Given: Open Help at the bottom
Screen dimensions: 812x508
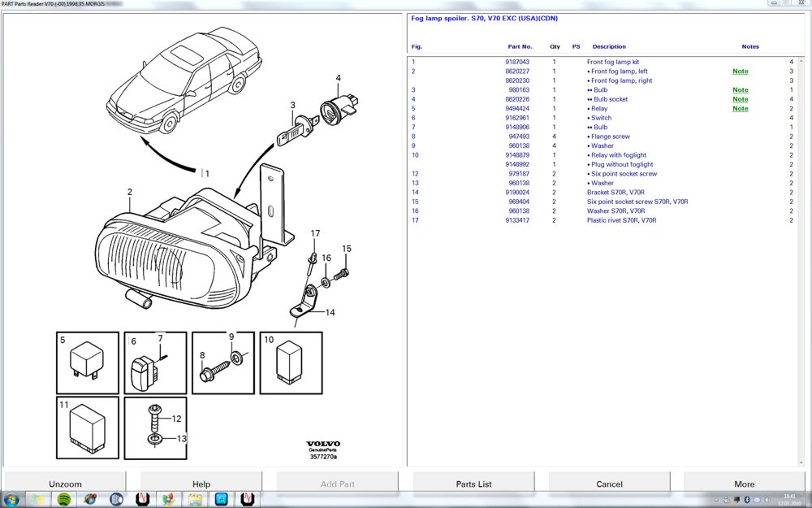Looking at the screenshot, I should tap(201, 484).
